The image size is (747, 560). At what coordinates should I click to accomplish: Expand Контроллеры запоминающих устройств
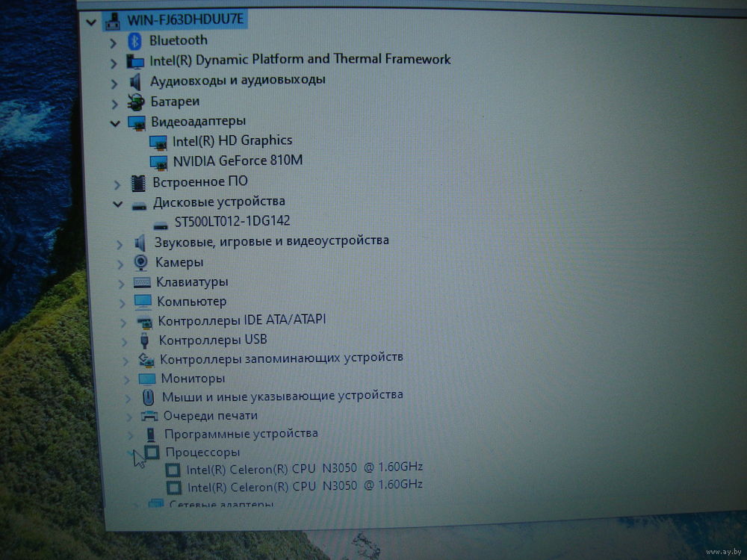[x=125, y=361]
